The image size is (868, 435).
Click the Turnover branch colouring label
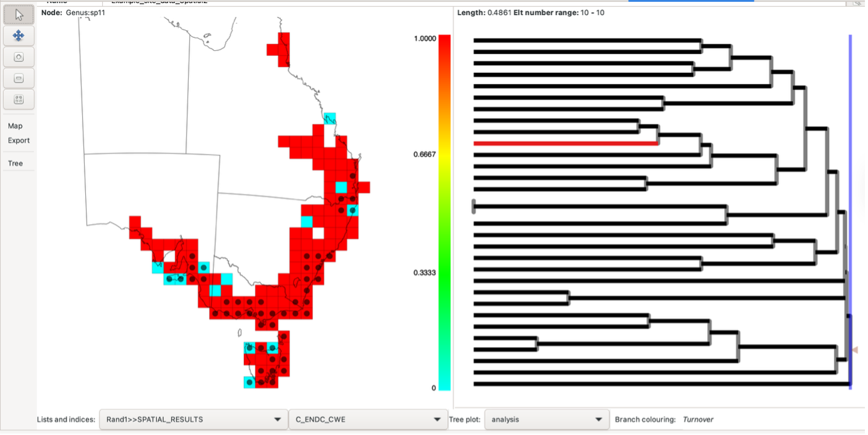pos(697,419)
